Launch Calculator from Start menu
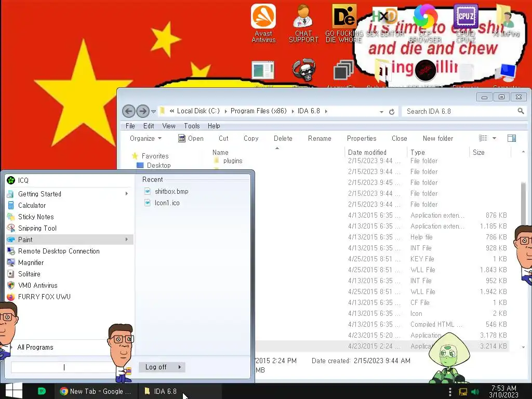 70,205
